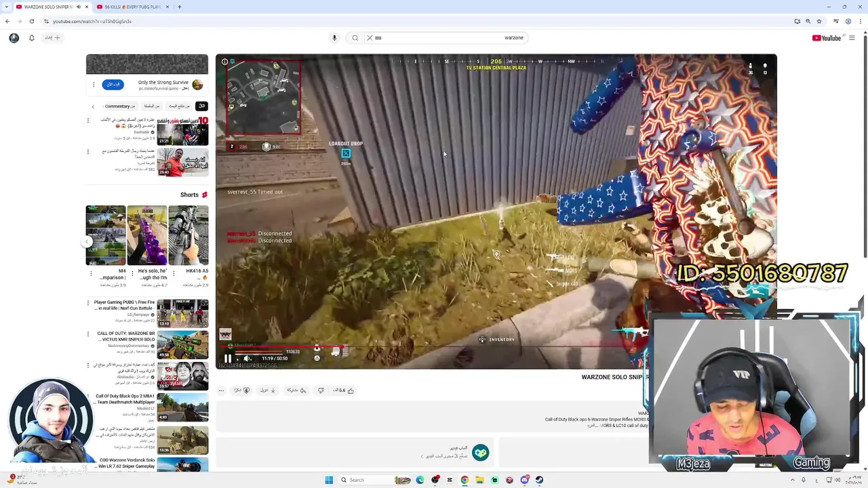The height and width of the screenshot is (488, 868).
Task: Pause the playing YouTube video
Action: pos(228,359)
